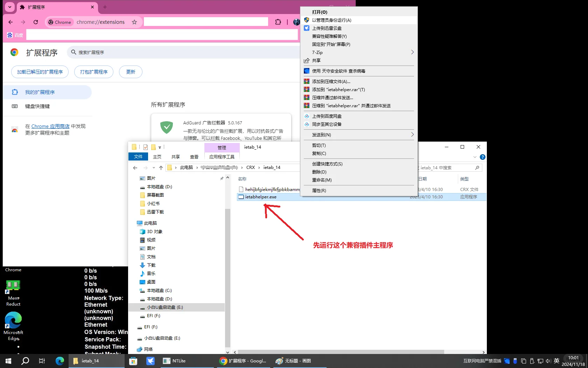Click Explorer's up-one-level arrow

click(x=161, y=168)
